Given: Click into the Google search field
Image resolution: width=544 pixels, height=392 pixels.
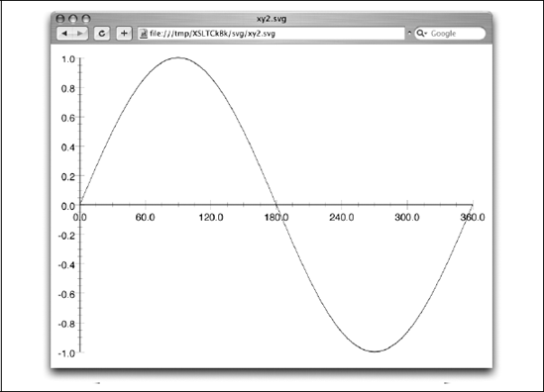Looking at the screenshot, I should pos(450,34).
